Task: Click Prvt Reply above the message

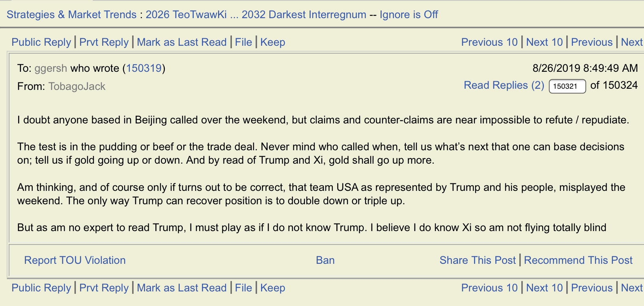Action: tap(104, 42)
